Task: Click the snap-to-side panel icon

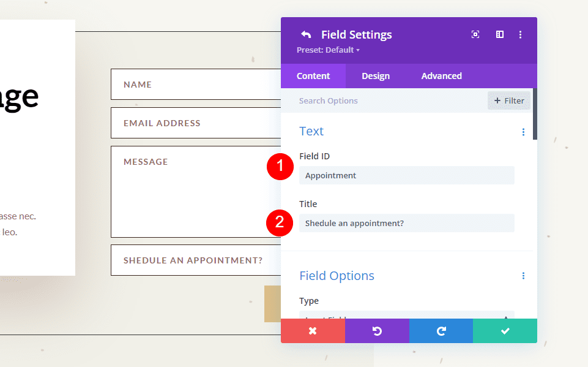Action: (x=499, y=35)
